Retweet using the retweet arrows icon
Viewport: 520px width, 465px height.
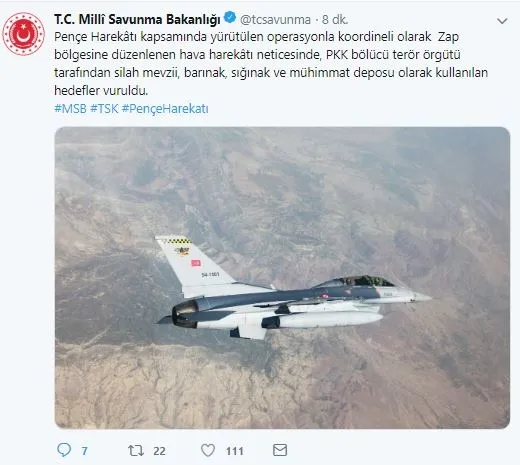136,450
